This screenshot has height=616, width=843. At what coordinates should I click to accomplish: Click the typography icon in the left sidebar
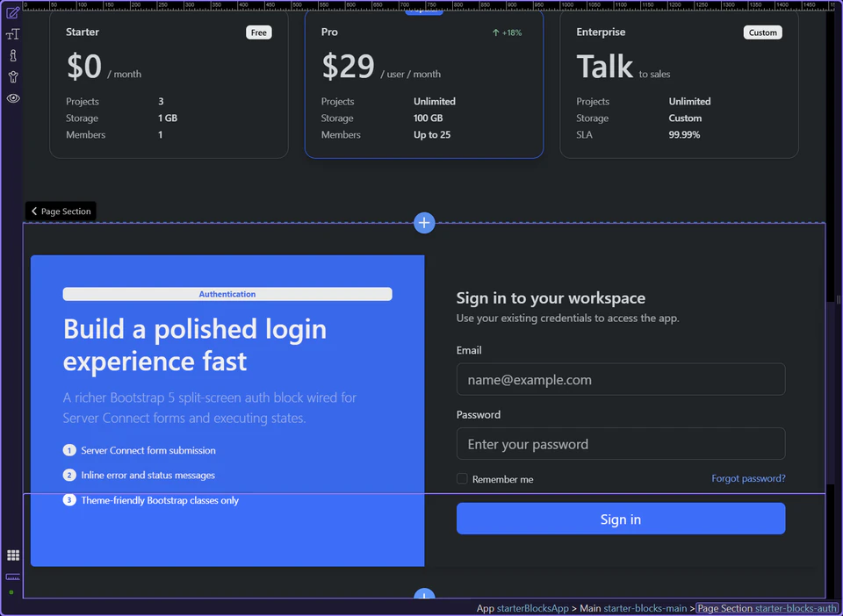[x=12, y=33]
